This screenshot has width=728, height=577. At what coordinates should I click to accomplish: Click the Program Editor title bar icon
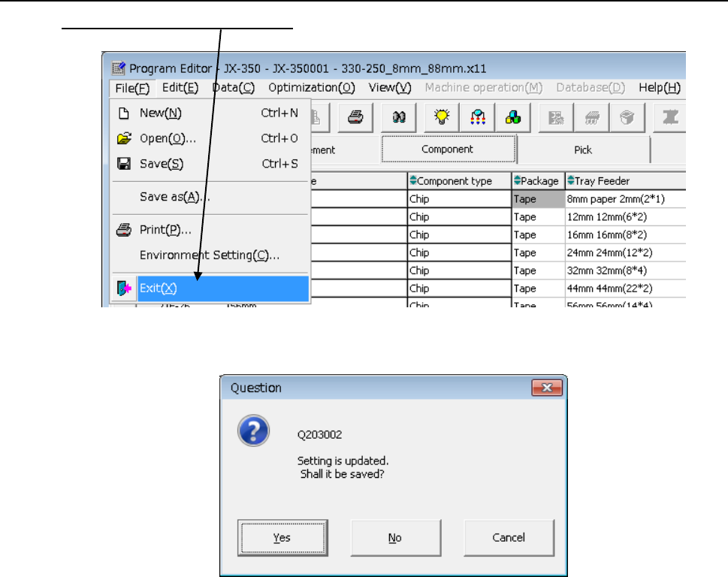click(119, 68)
